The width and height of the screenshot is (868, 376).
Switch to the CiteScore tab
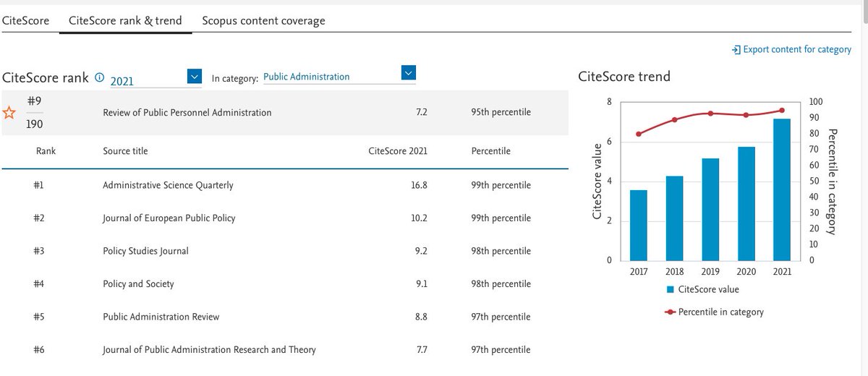25,20
